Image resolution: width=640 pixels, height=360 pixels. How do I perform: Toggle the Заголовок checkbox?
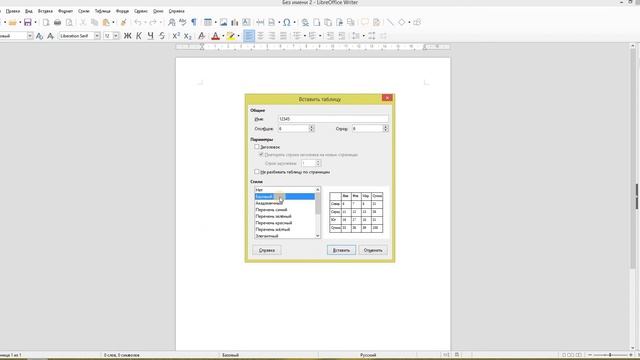257,147
